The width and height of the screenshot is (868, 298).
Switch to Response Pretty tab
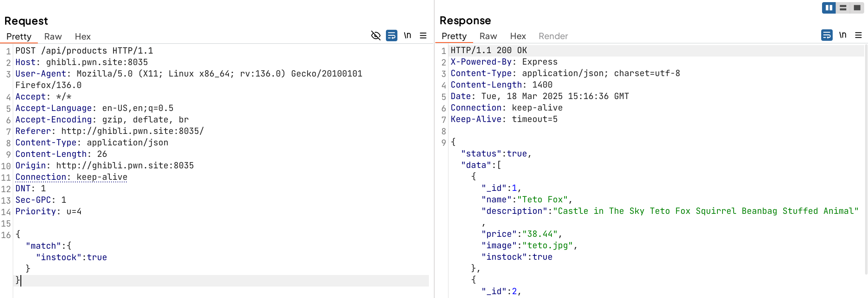(454, 36)
